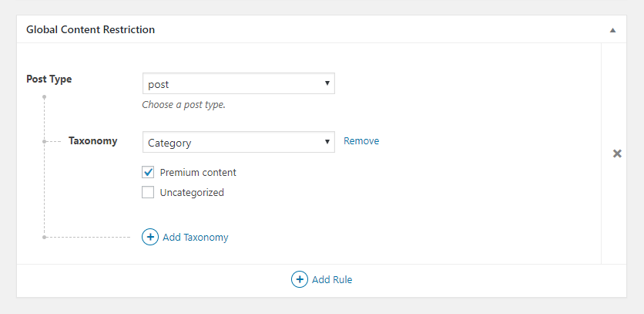Click the Add Taxonomy text link

196,238
